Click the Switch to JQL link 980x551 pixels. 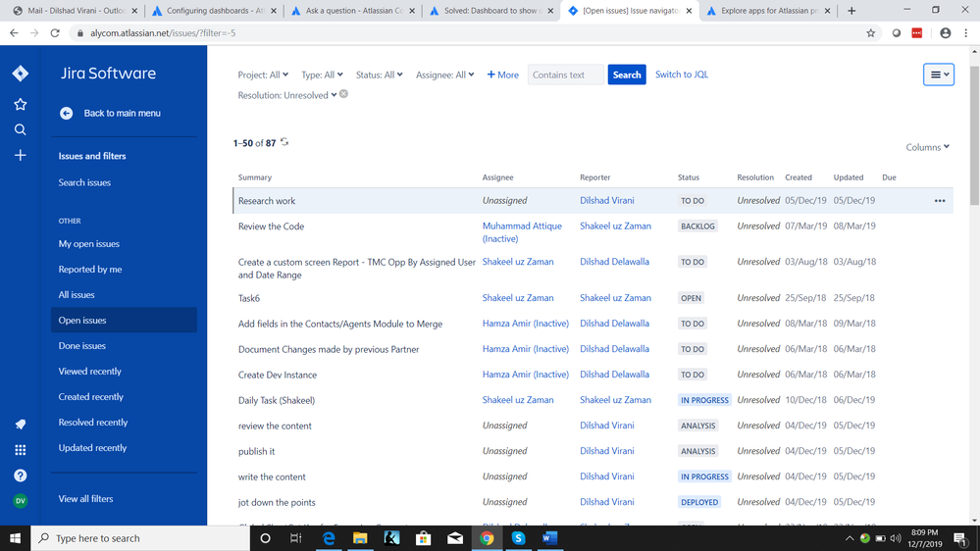click(x=681, y=75)
